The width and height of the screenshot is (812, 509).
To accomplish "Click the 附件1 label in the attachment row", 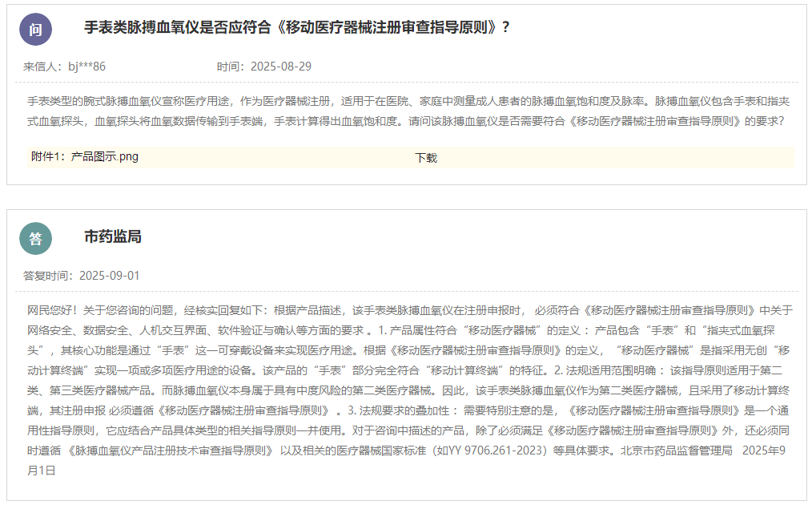I will coord(47,157).
